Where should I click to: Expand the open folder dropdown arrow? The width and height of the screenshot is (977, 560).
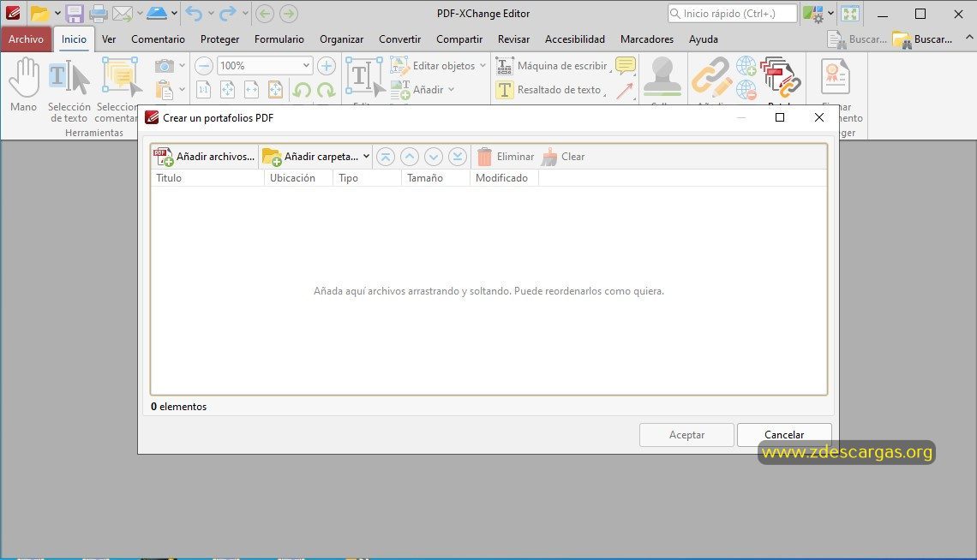tap(57, 13)
